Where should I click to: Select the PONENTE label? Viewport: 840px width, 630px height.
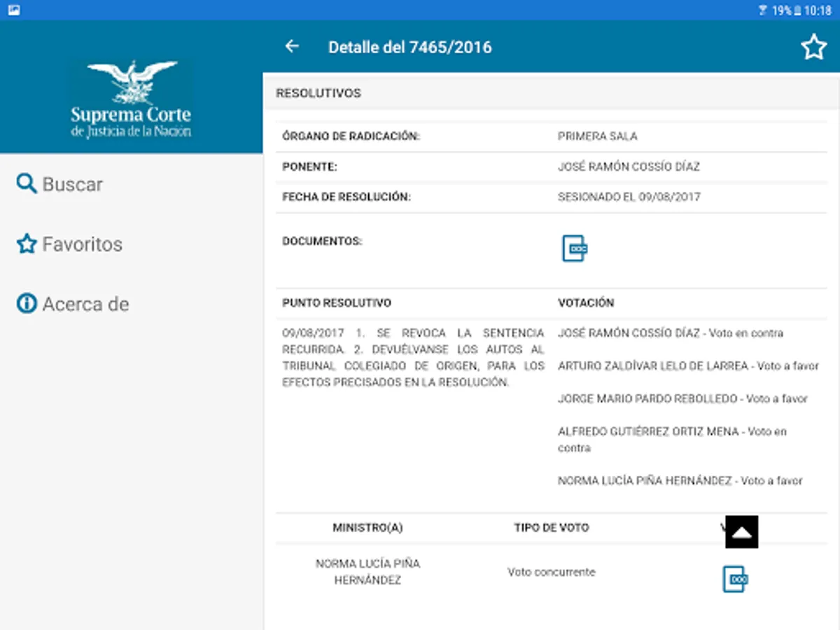(x=309, y=167)
